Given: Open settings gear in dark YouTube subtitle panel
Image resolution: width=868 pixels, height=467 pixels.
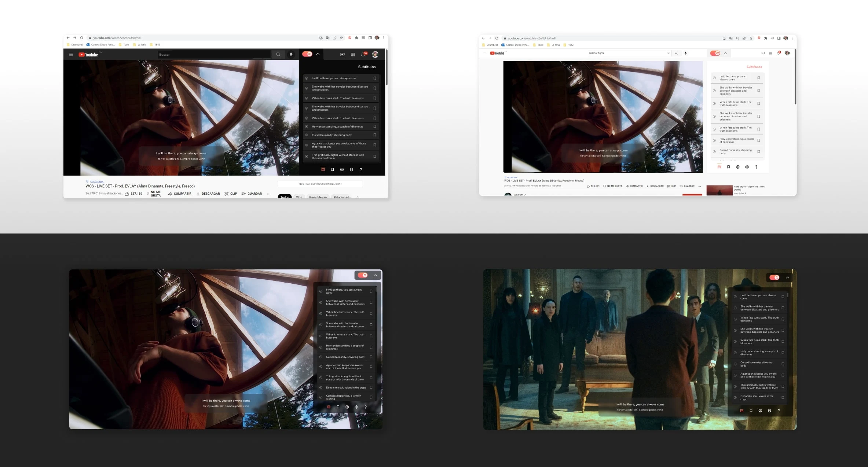Looking at the screenshot, I should point(351,169).
